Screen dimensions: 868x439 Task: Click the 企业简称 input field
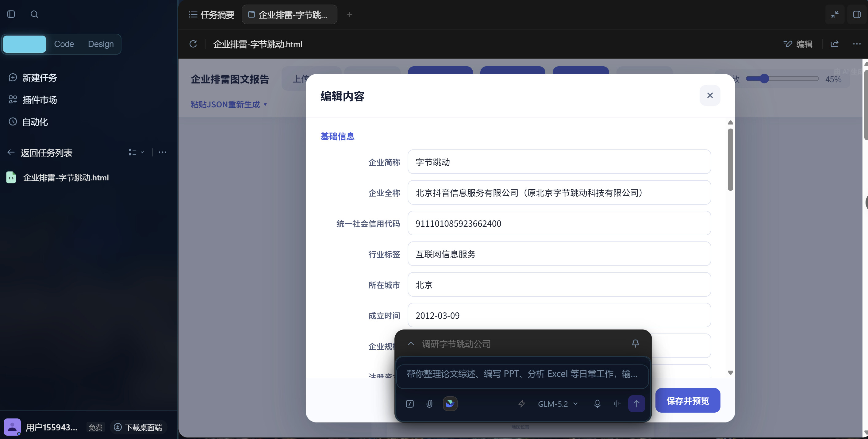[x=559, y=162]
